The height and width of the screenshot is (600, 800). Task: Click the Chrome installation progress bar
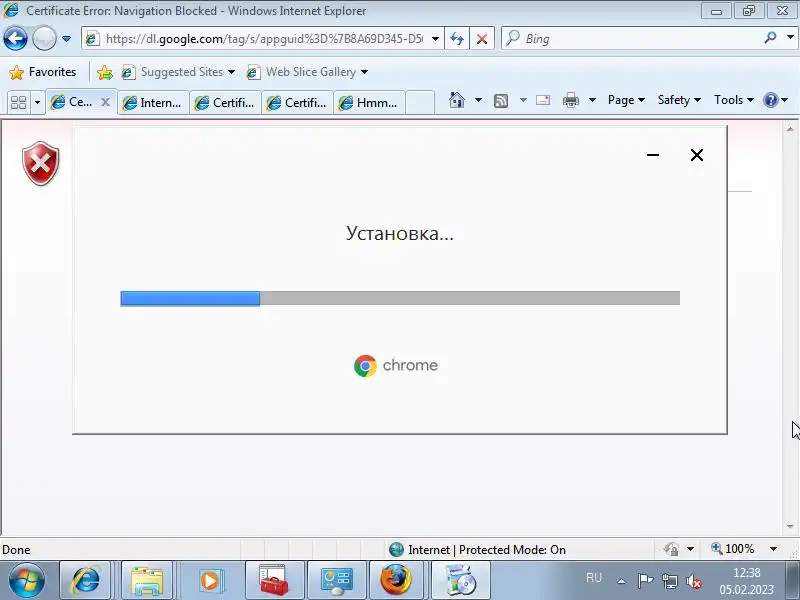(x=400, y=298)
